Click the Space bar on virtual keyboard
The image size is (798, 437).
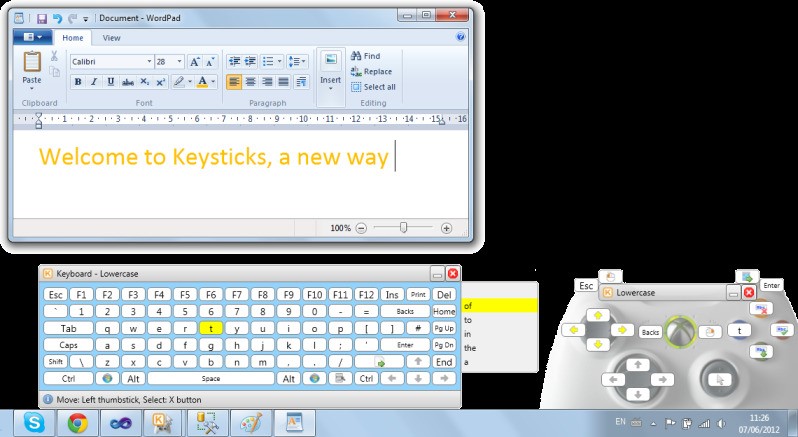(x=211, y=378)
